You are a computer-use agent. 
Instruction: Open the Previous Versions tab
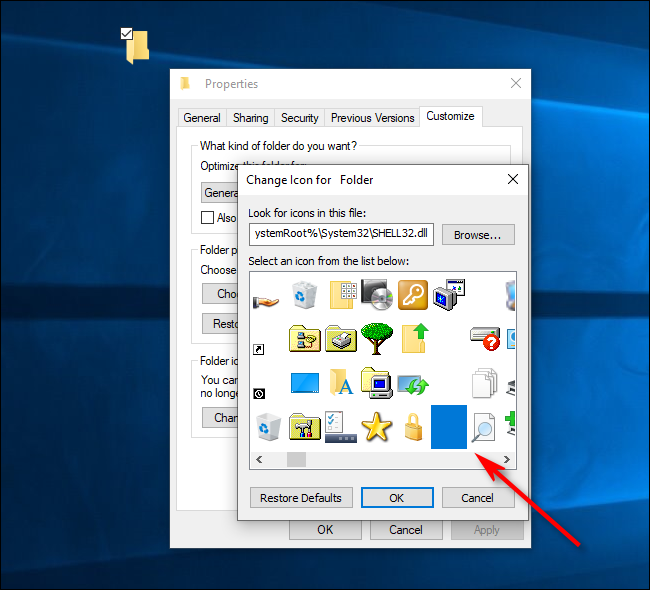(372, 118)
